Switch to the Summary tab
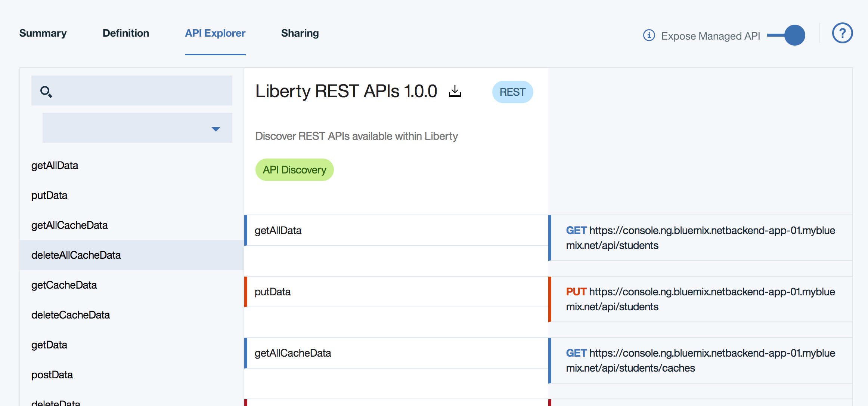Screen dimensions: 868x406 43,33
